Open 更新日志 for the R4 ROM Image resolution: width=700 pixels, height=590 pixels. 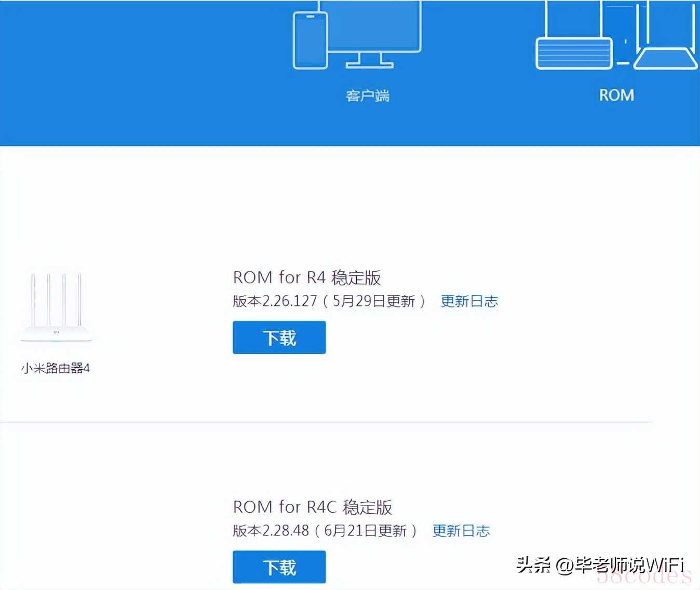(x=469, y=301)
